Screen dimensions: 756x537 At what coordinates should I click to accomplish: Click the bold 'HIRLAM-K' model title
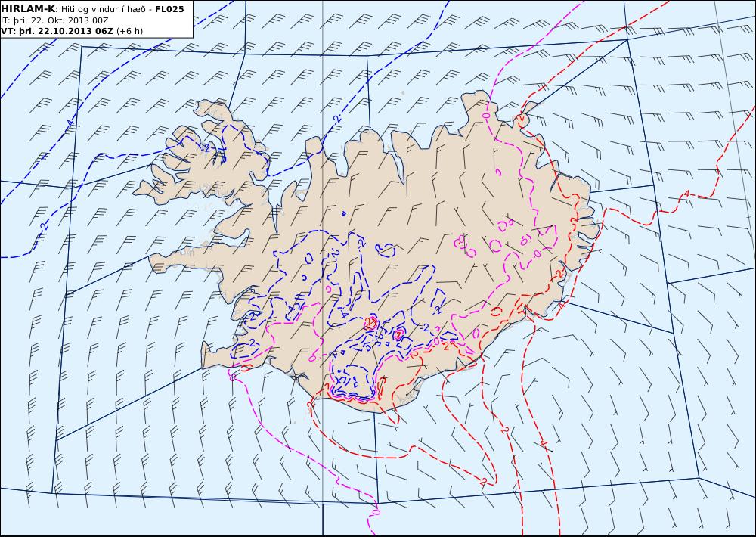28,9
